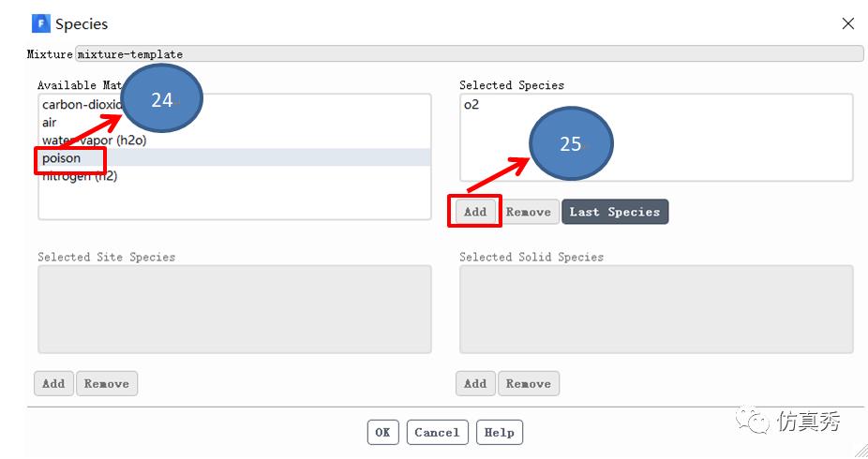The image size is (868, 459).
Task: Choose water-vapor (h2o) material
Action: pos(94,141)
